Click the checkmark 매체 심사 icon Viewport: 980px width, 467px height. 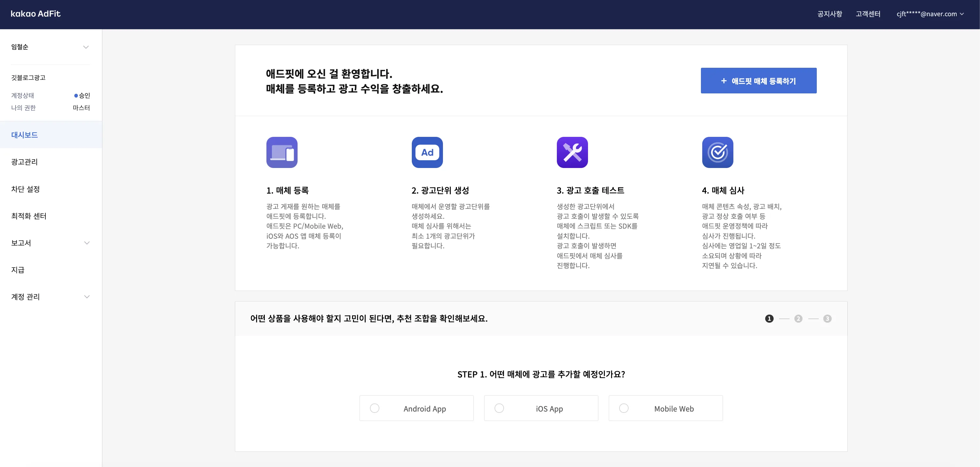[717, 152]
